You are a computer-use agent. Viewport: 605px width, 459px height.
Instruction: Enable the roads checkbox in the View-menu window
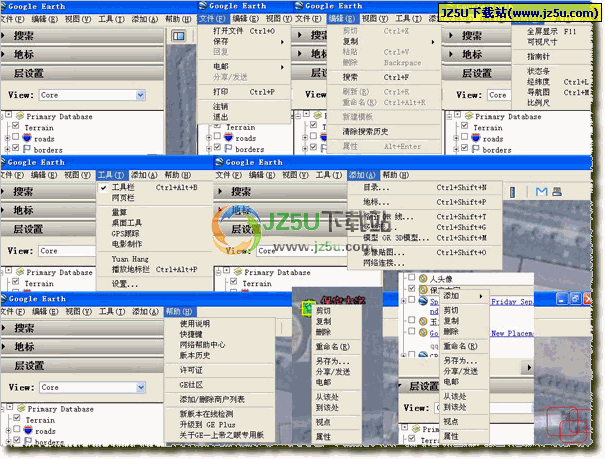coord(465,137)
